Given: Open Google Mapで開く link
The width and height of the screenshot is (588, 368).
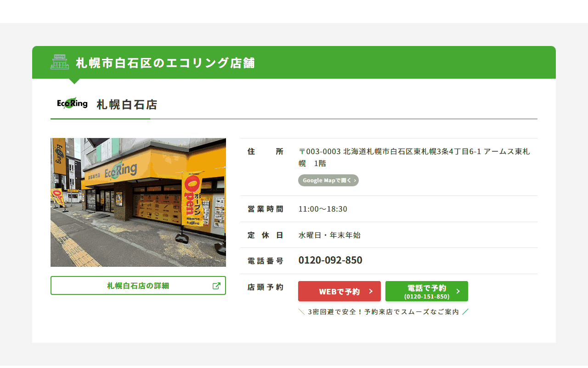Looking at the screenshot, I should click(328, 180).
